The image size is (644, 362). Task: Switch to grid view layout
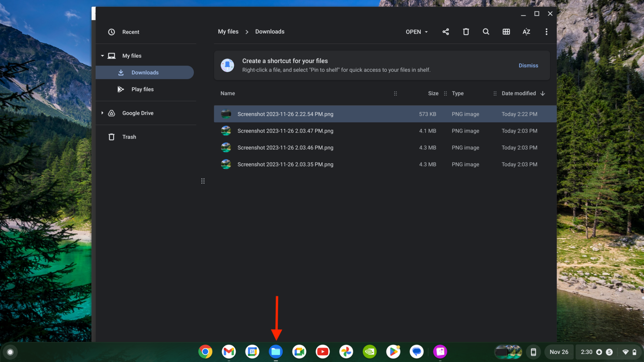click(506, 32)
